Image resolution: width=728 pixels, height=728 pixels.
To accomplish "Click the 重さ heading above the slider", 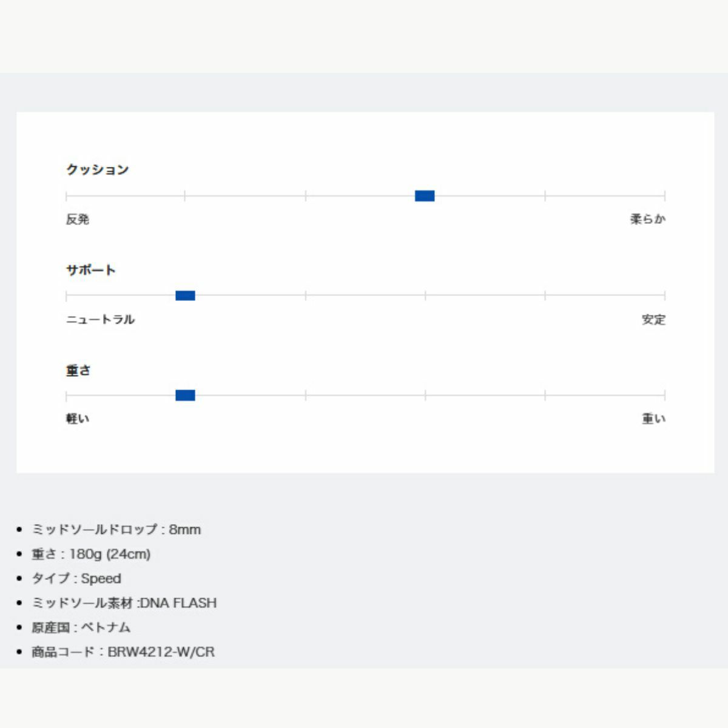I will (x=78, y=370).
